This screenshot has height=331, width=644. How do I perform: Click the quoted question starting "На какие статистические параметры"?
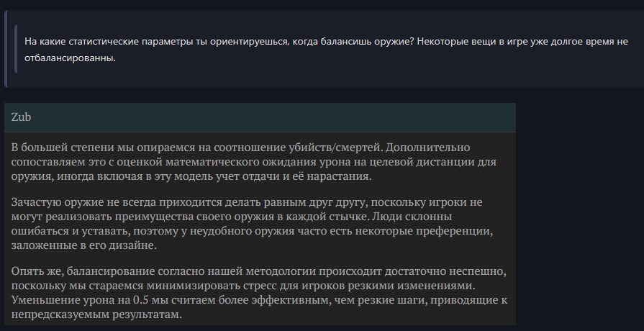[x=326, y=50]
